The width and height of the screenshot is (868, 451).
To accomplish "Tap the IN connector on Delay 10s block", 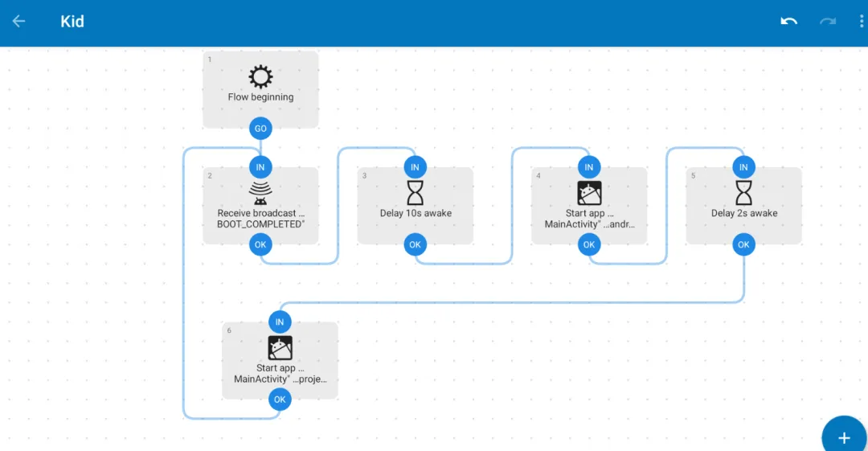I will (415, 167).
